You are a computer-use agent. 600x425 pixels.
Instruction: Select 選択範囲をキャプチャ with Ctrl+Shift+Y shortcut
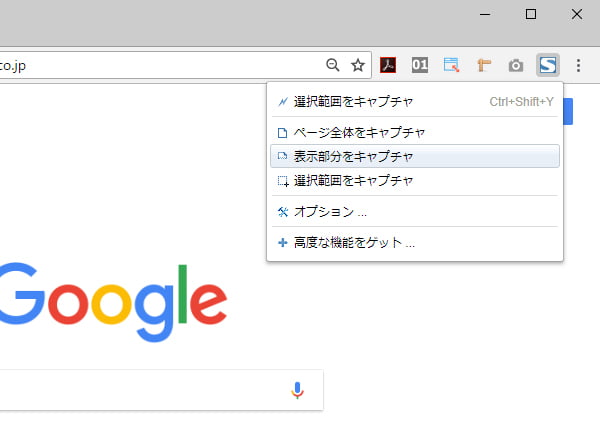coord(354,101)
